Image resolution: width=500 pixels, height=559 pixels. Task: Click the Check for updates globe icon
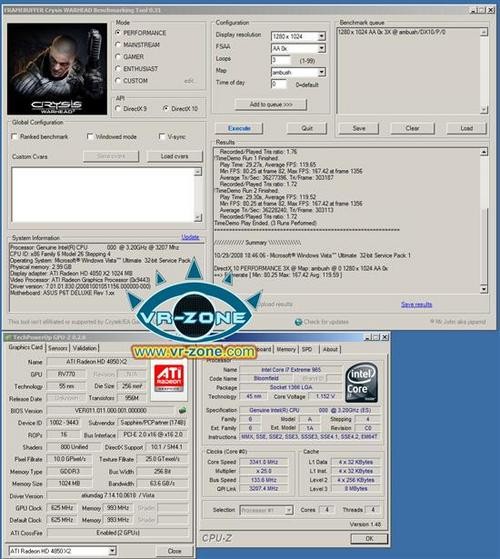click(299, 322)
